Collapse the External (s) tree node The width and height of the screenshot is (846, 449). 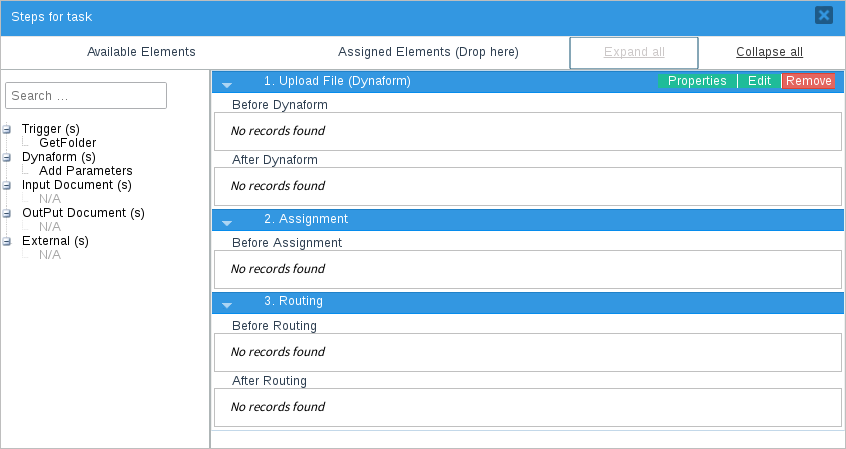point(8,241)
